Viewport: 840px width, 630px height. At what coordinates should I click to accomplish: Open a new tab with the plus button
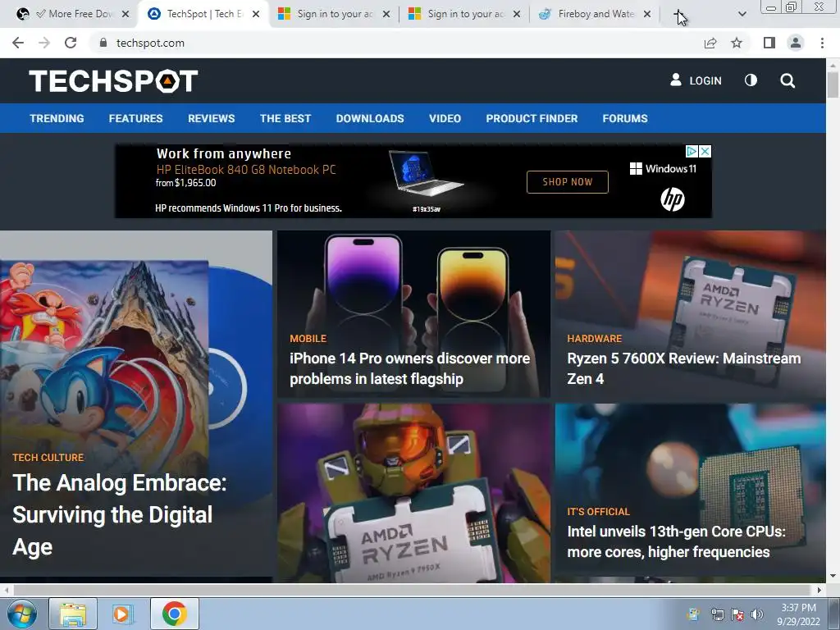(x=678, y=15)
